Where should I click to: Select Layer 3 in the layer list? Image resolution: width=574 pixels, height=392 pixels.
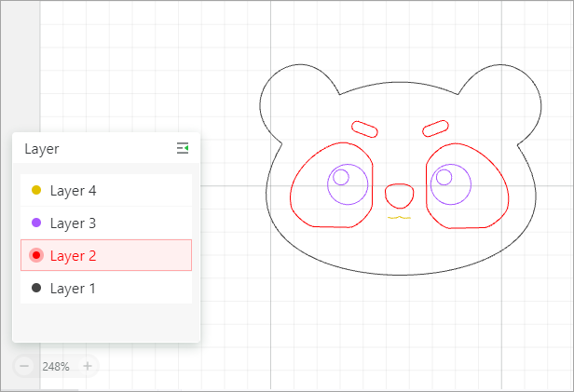(x=106, y=223)
